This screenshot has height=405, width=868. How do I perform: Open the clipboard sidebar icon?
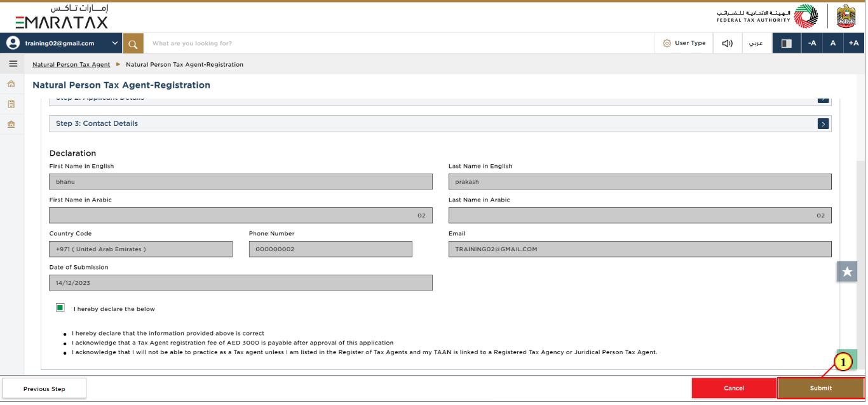tap(11, 104)
